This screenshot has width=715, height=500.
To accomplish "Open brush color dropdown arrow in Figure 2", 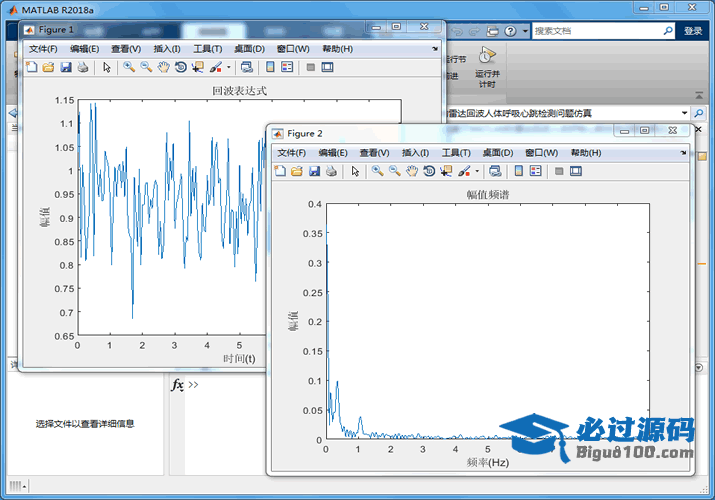I will (477, 171).
